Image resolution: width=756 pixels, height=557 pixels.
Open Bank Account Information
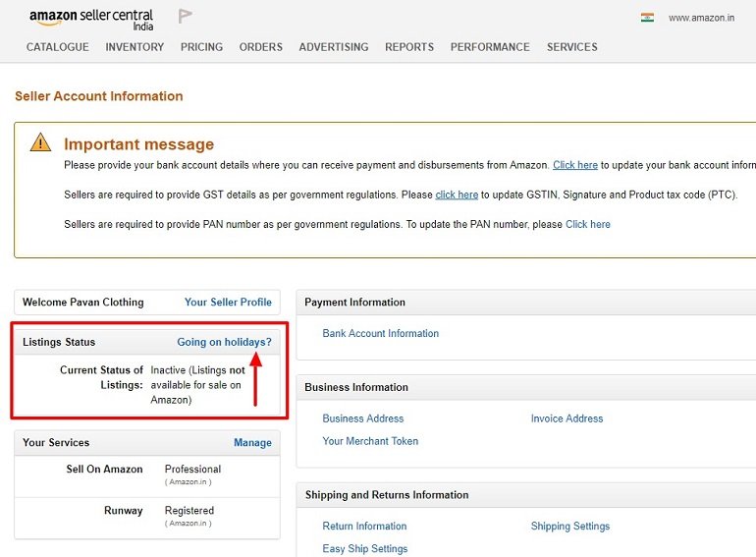[x=380, y=334]
